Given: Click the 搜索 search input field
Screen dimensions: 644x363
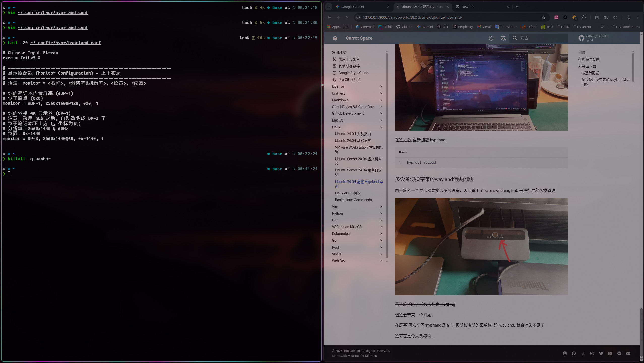Looking at the screenshot, I should click(x=542, y=38).
